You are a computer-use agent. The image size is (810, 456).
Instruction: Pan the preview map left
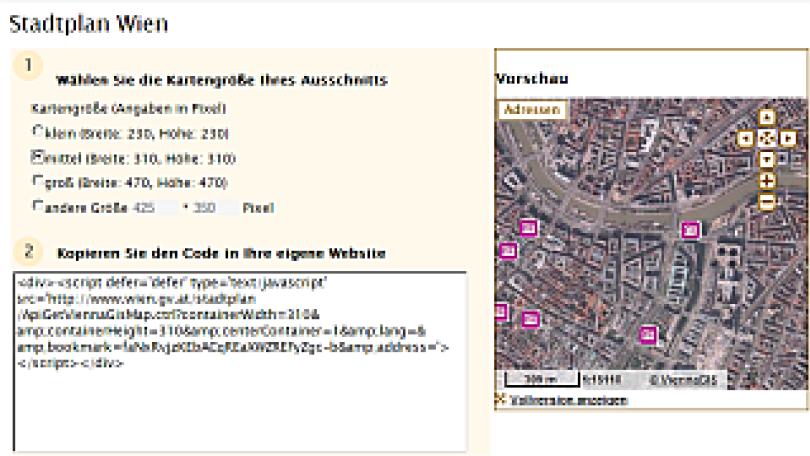[745, 138]
